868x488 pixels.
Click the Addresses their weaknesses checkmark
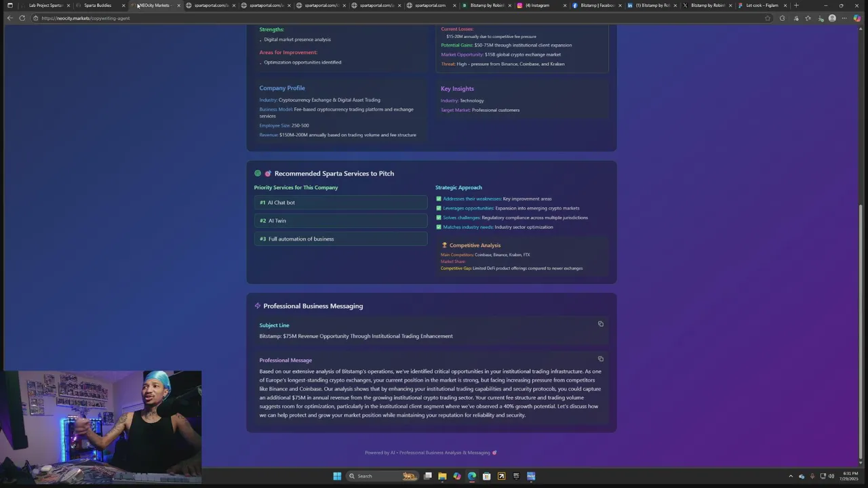(x=439, y=199)
